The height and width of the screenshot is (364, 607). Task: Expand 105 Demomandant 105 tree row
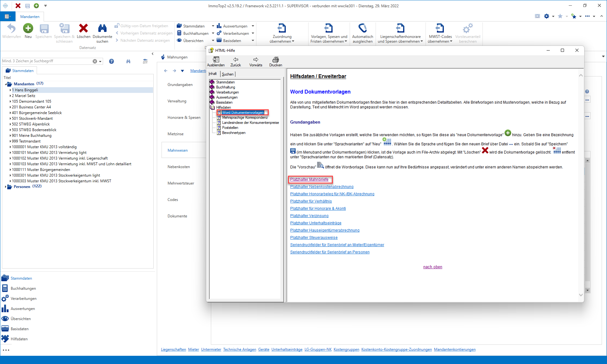click(10, 101)
